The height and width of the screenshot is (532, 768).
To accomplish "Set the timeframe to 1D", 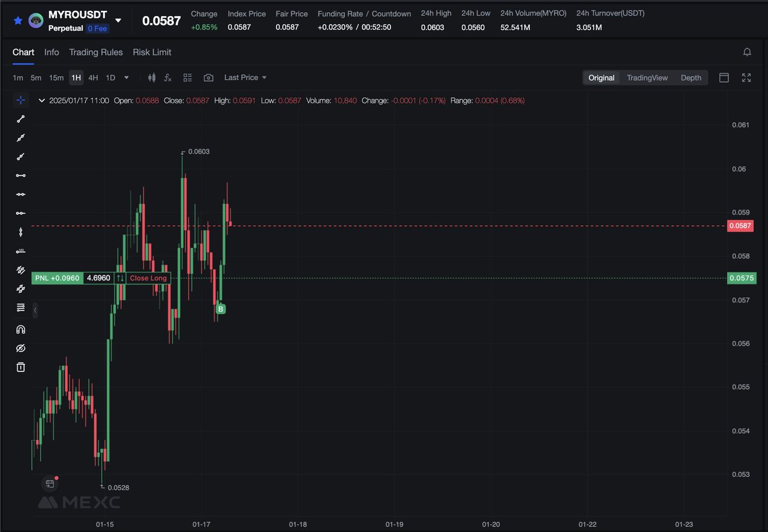I will click(x=110, y=77).
